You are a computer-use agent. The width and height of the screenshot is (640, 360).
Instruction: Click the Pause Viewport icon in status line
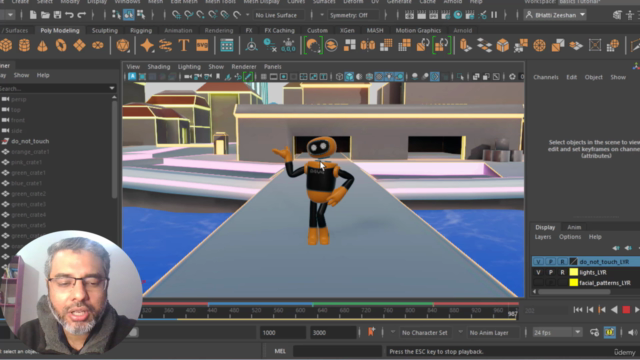tap(494, 15)
